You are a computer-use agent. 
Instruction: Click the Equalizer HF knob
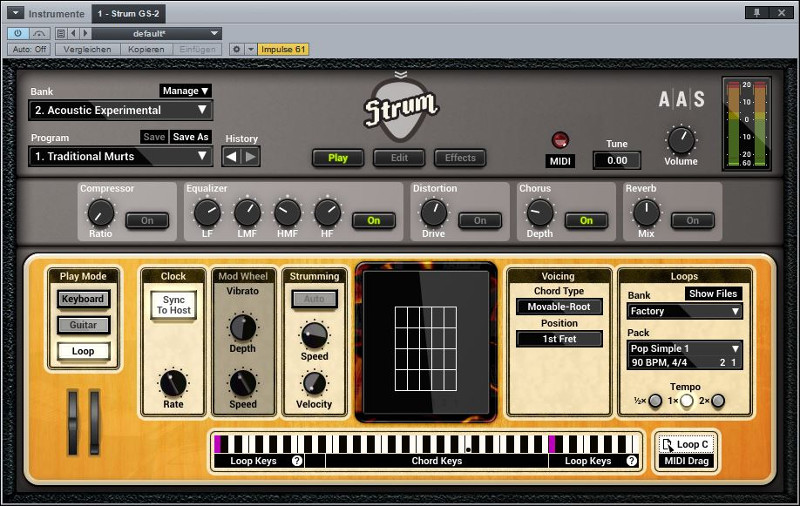point(328,213)
